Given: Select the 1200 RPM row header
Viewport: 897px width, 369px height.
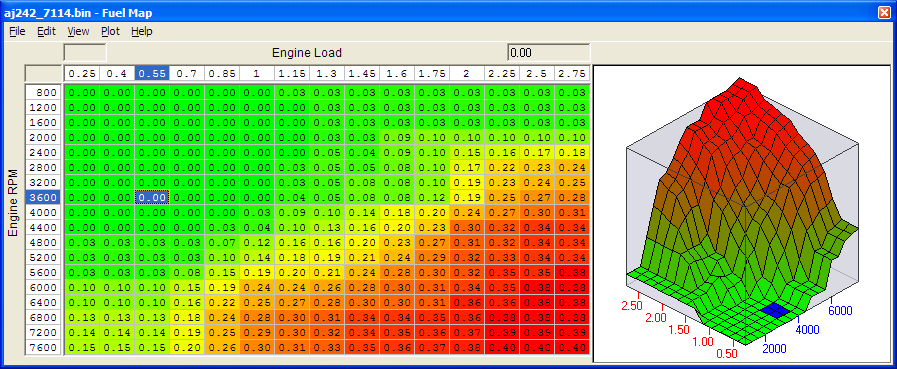Looking at the screenshot, I should click(x=44, y=107).
